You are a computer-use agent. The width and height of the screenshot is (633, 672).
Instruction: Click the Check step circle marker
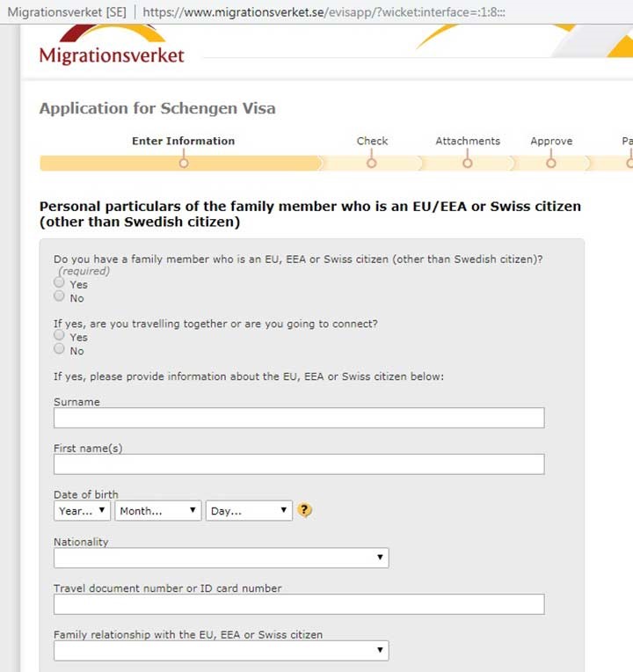point(372,164)
